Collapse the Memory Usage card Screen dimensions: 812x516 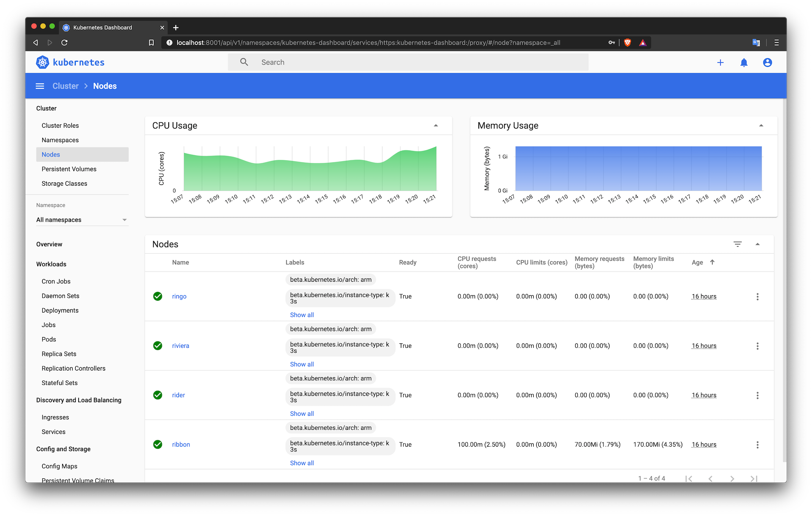point(761,126)
